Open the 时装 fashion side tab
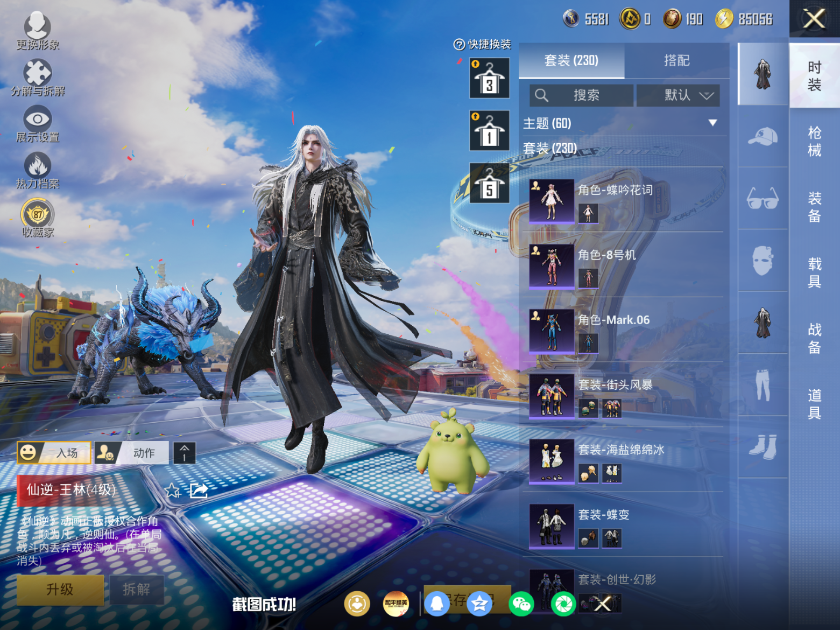Image resolution: width=840 pixels, height=630 pixels. pos(815,76)
